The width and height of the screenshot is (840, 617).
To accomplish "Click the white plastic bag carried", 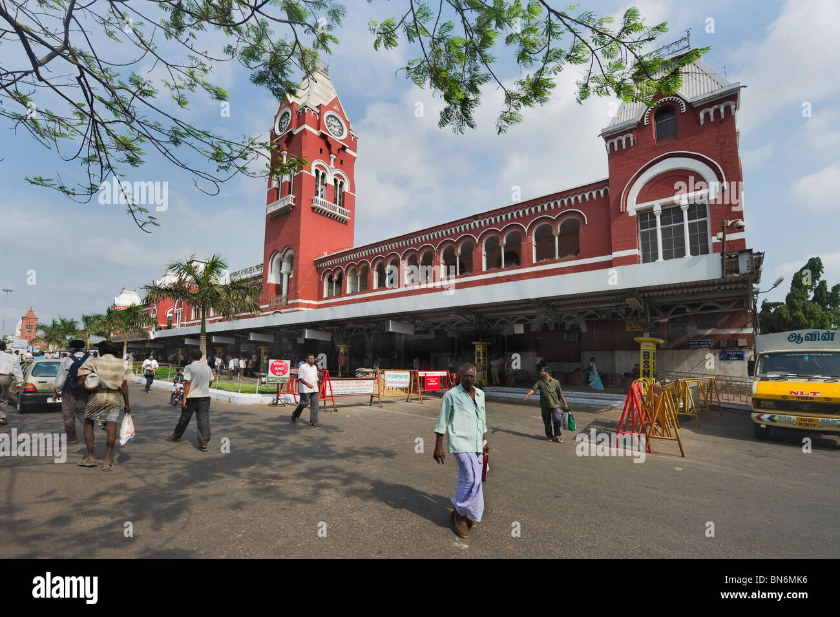I will click(x=127, y=430).
